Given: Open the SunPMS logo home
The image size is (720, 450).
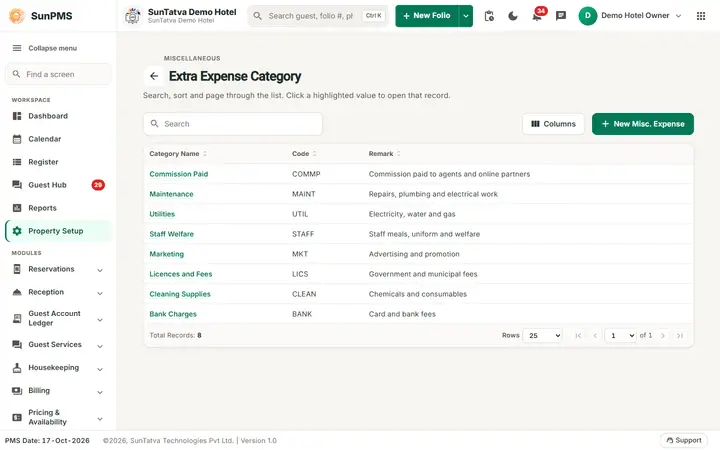Looking at the screenshot, I should click(x=41, y=16).
